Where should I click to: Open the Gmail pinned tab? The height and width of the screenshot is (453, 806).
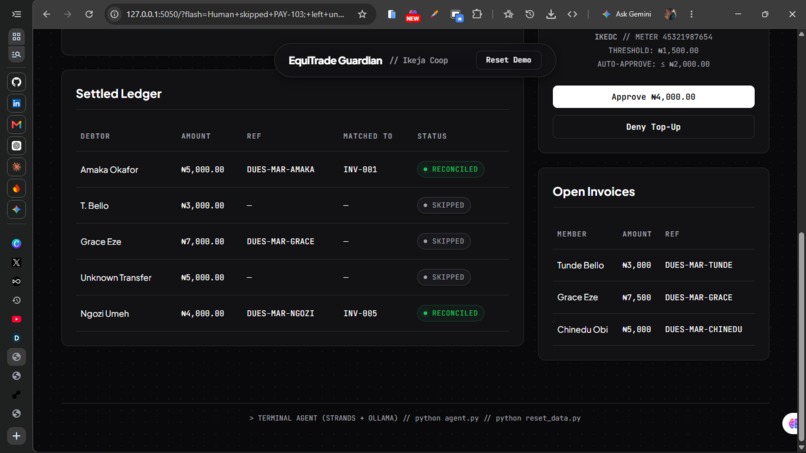tap(16, 124)
